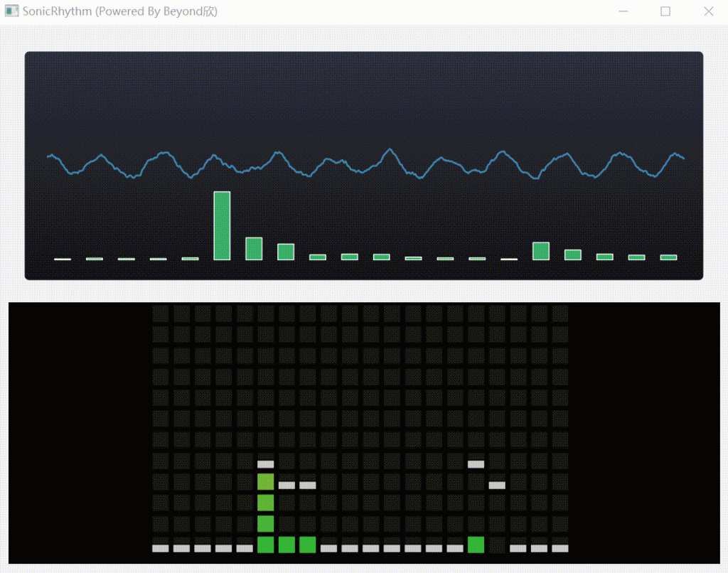Image resolution: width=728 pixels, height=573 pixels.
Task: Click white peak marker above rightmost green LED block
Action: 476,464
